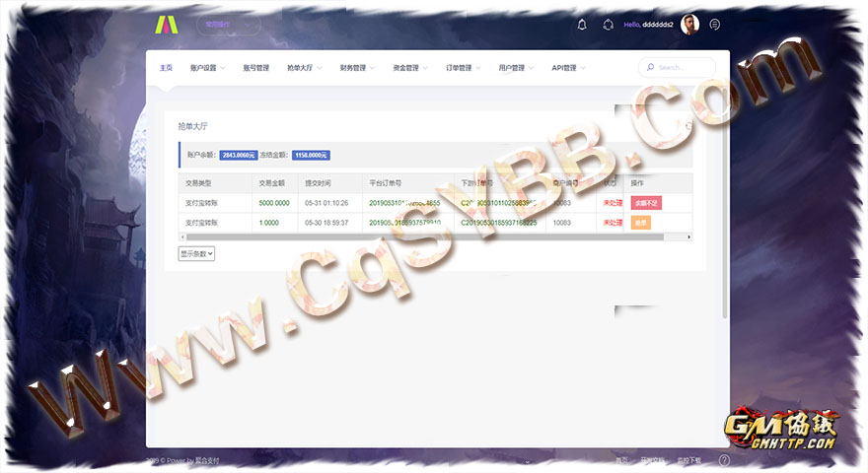
Task: Click the horizontal scrollbar right arrow
Action: 688,236
